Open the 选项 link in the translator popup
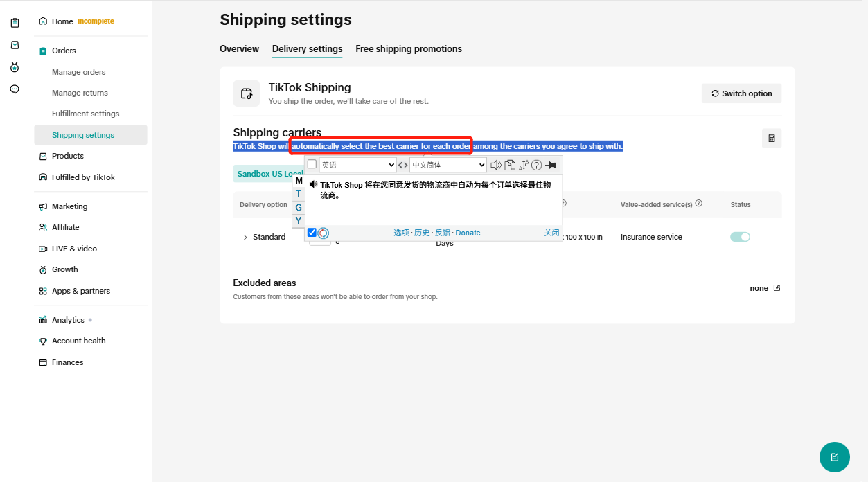868x482 pixels. click(401, 233)
